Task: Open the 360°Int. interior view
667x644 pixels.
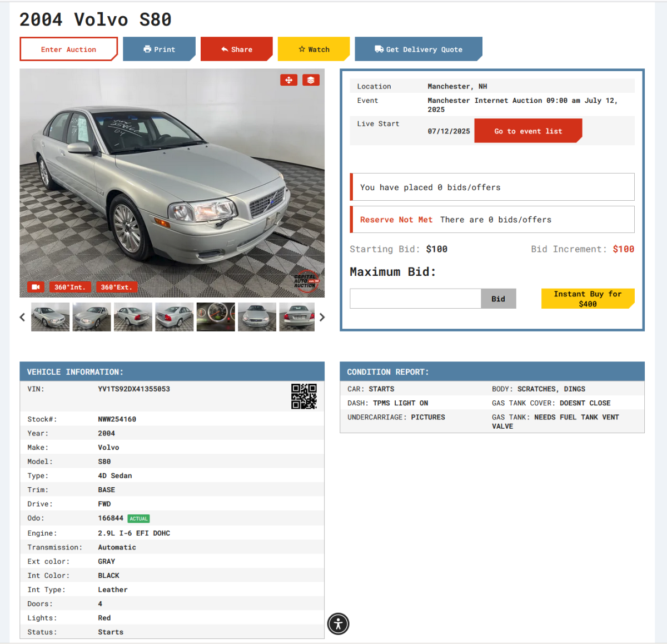Action: point(70,286)
